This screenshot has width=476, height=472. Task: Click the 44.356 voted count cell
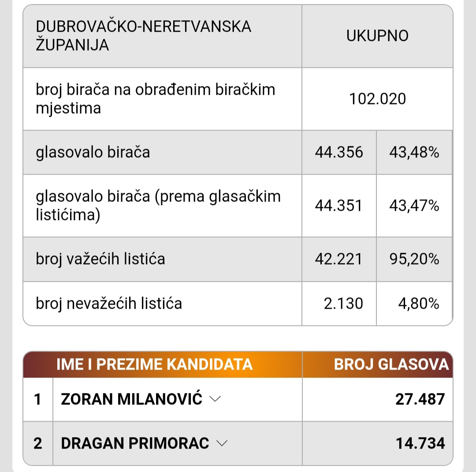(339, 152)
